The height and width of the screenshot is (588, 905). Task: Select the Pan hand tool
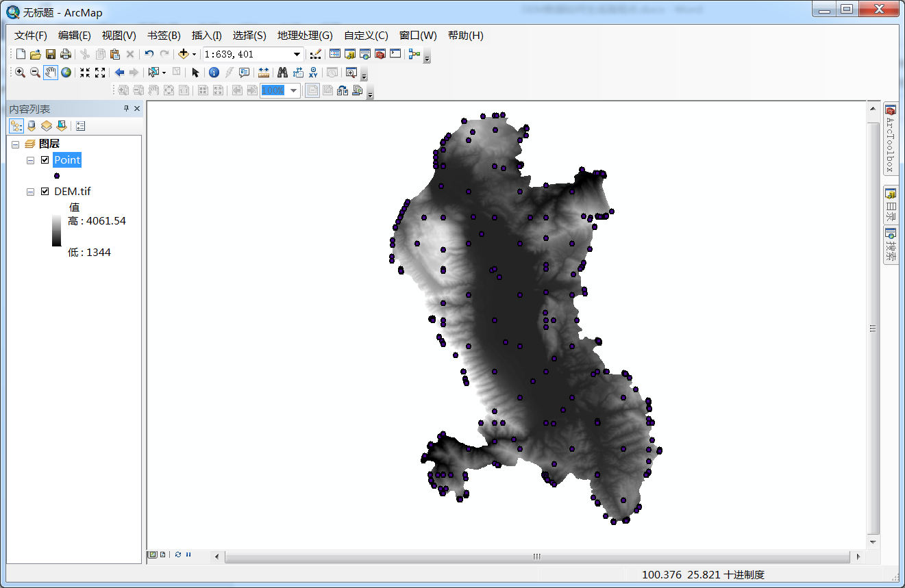(50, 73)
